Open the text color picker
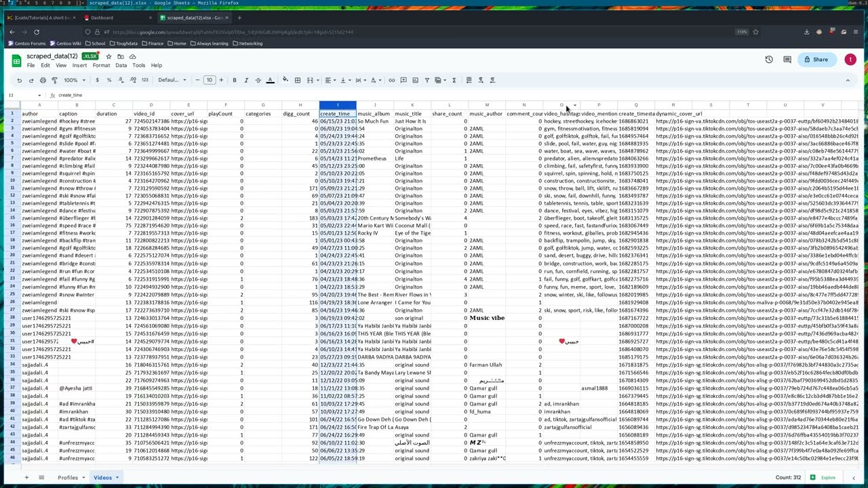Viewport: 868px width, 488px height. pos(270,80)
